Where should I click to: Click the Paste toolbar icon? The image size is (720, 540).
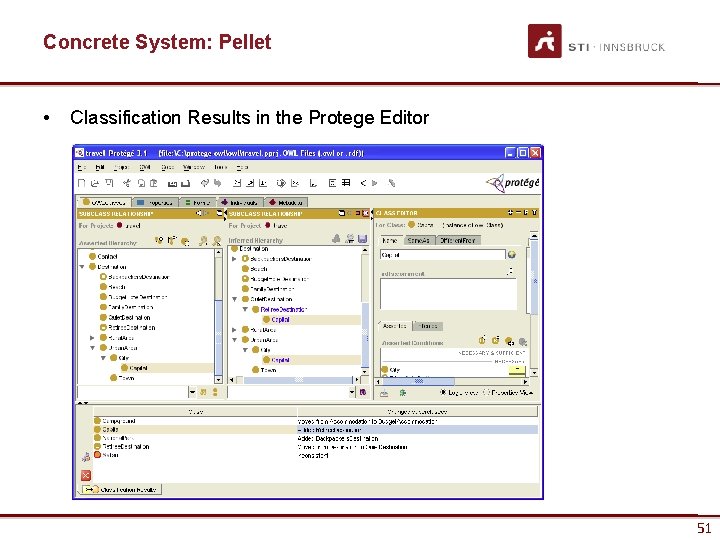tap(154, 183)
